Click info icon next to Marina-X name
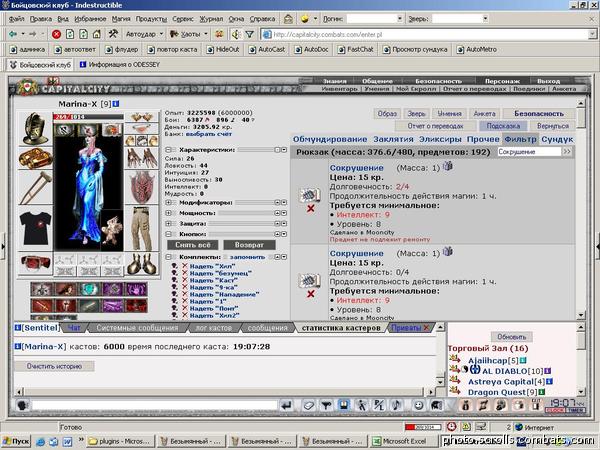 click(116, 104)
